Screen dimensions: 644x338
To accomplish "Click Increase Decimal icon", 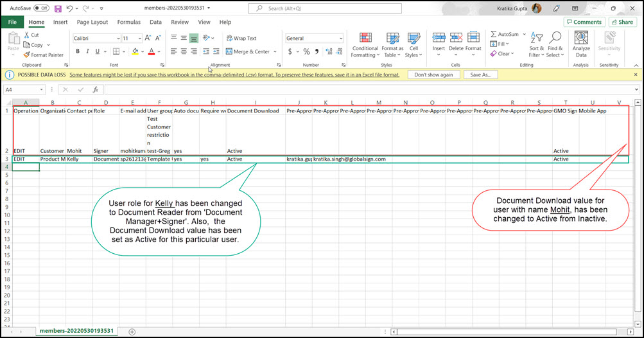I will point(329,51).
